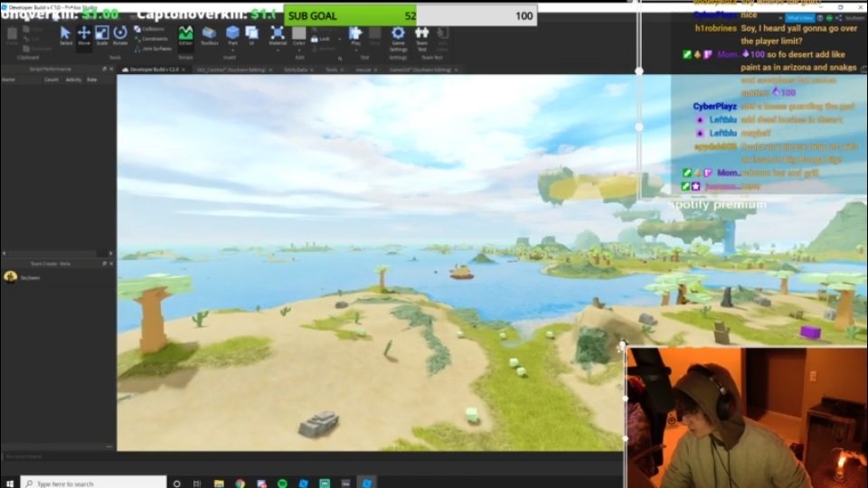Click the Exit Game team test icon
Image resolution: width=868 pixels, height=488 pixels.
[x=442, y=38]
